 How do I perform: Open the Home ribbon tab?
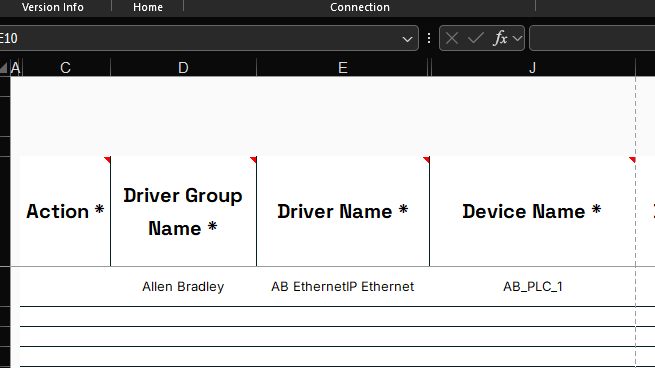pyautogui.click(x=148, y=7)
